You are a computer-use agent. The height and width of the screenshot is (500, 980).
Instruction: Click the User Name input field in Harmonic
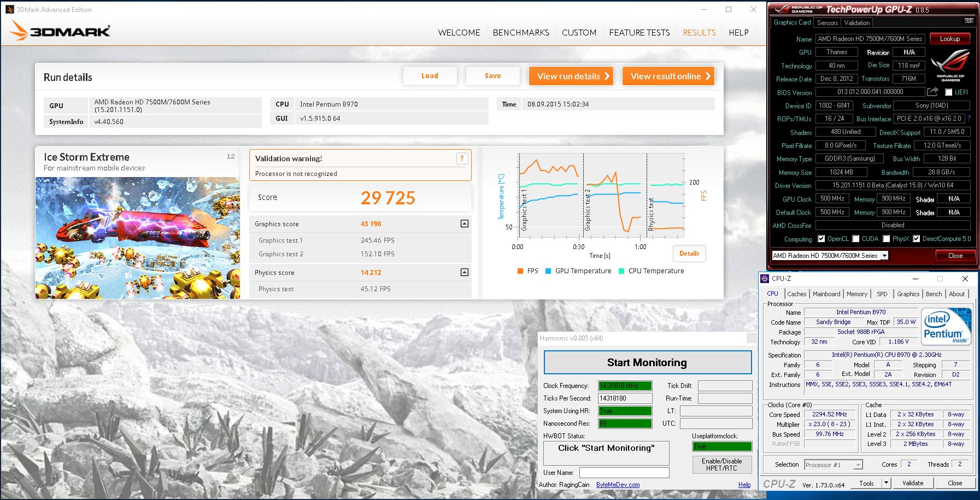pos(624,473)
